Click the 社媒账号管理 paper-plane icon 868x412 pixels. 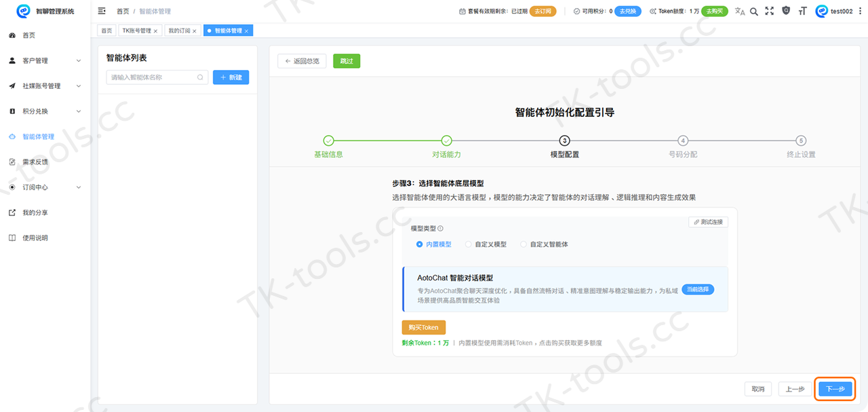point(12,86)
